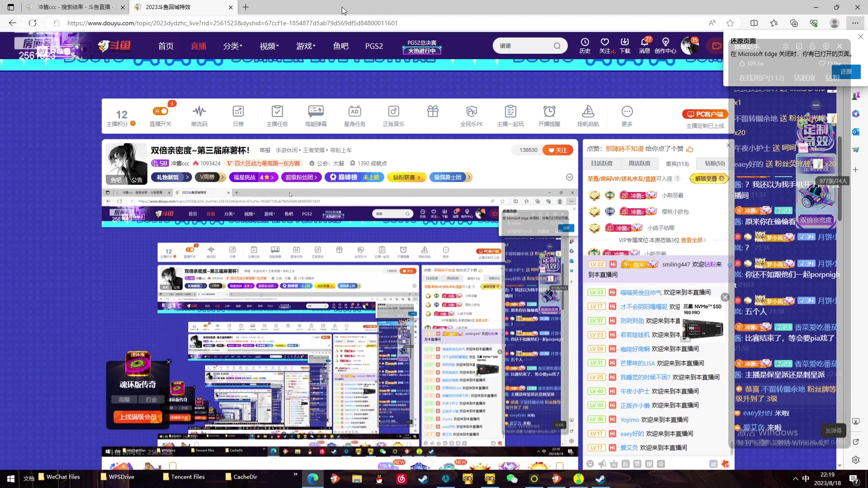The height and width of the screenshot is (488, 868).
Task: Click the red 关注 follow button
Action: click(557, 150)
